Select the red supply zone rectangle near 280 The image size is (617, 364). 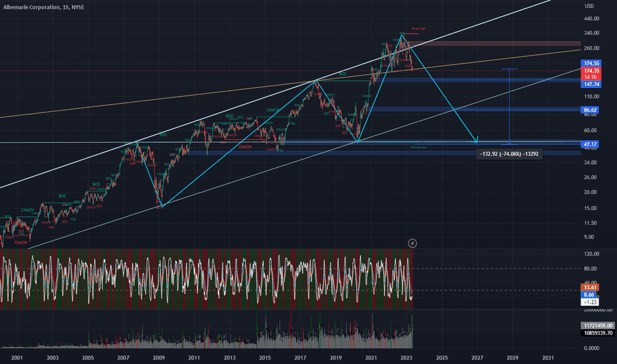(x=495, y=44)
